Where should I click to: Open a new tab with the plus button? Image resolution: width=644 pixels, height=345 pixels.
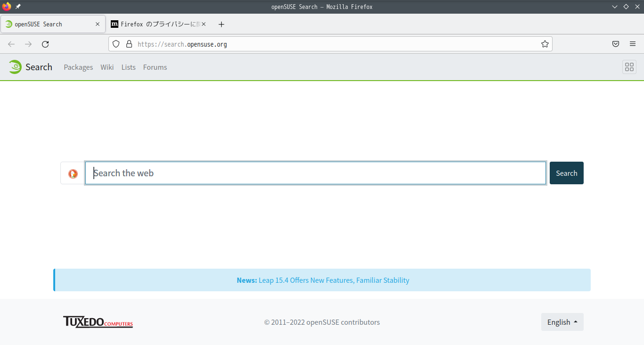[x=222, y=24]
